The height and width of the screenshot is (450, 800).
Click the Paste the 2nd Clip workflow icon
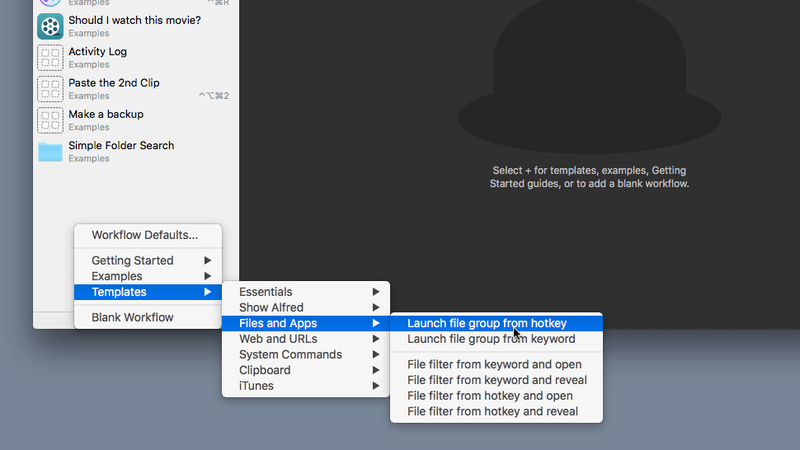[x=50, y=89]
